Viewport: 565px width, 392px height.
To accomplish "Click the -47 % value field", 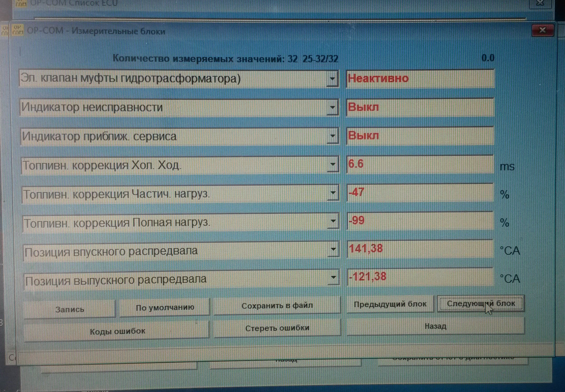I will coord(420,192).
